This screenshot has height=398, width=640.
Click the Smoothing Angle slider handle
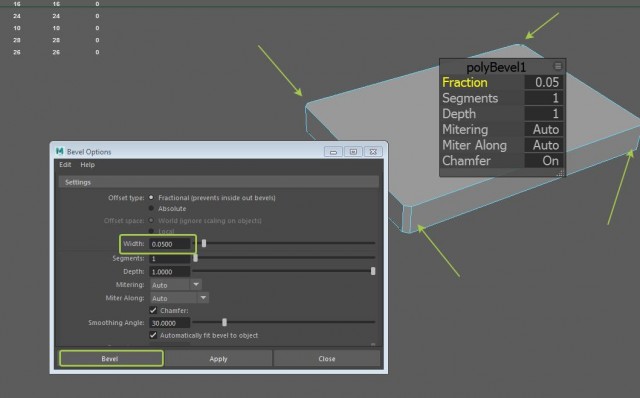pyautogui.click(x=224, y=322)
